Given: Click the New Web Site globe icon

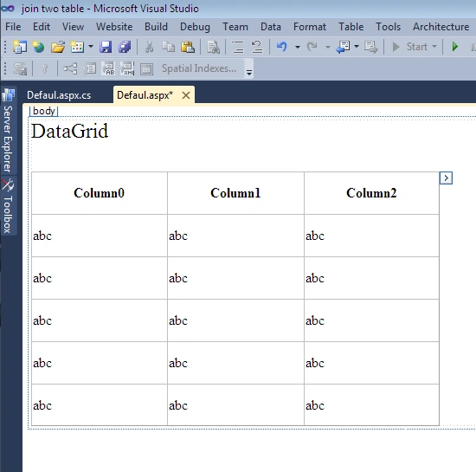Looking at the screenshot, I should click(38, 47).
